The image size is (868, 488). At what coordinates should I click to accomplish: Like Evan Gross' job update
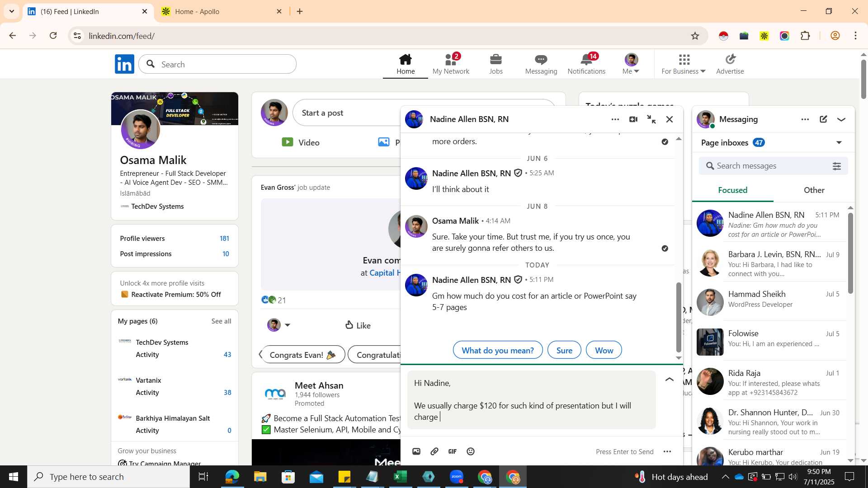click(358, 325)
